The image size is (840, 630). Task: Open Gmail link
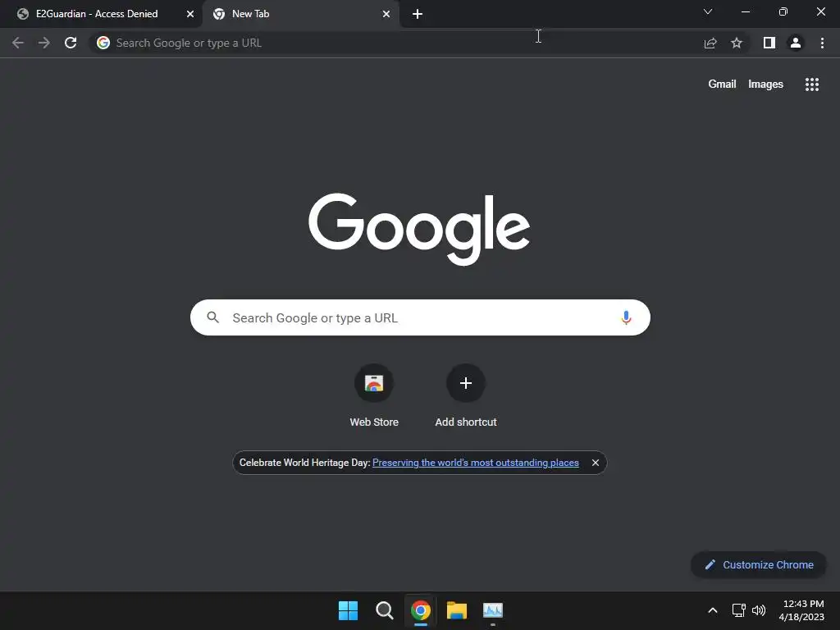tap(722, 84)
